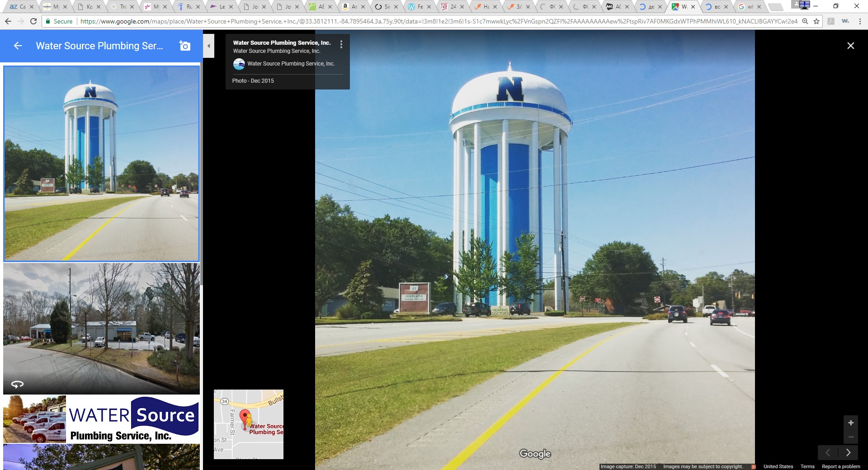Viewport: 868px width, 470px height.
Task: Close the photo viewer with the X
Action: click(850, 46)
